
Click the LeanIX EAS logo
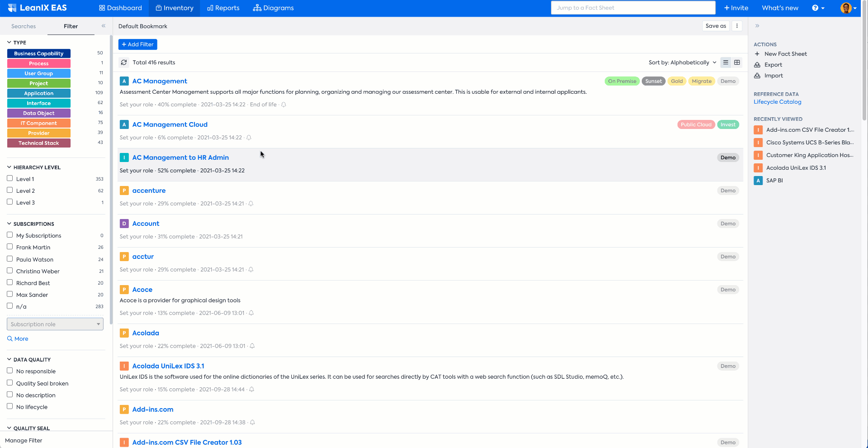[37, 8]
